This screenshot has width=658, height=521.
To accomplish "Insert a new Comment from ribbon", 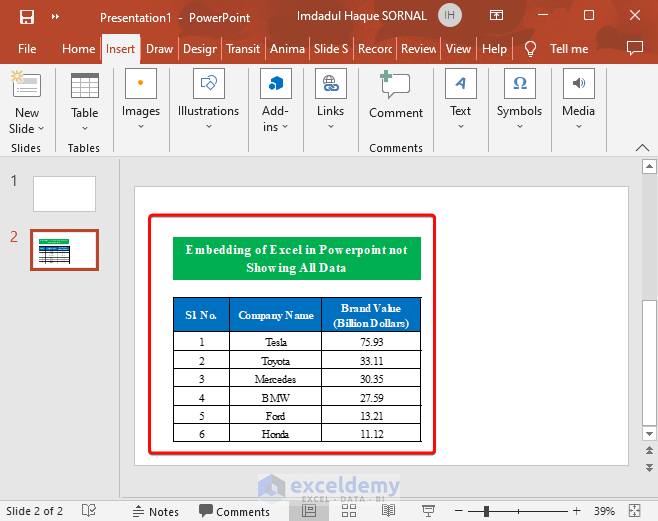I will click(396, 95).
